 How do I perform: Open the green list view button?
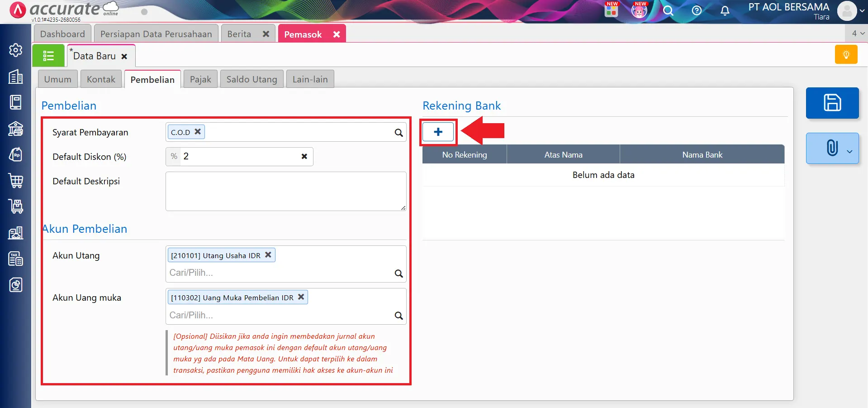click(x=48, y=56)
